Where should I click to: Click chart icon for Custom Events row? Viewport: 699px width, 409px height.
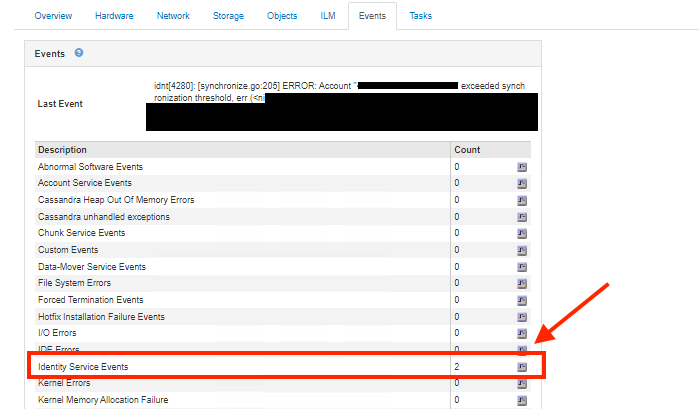[x=521, y=250]
